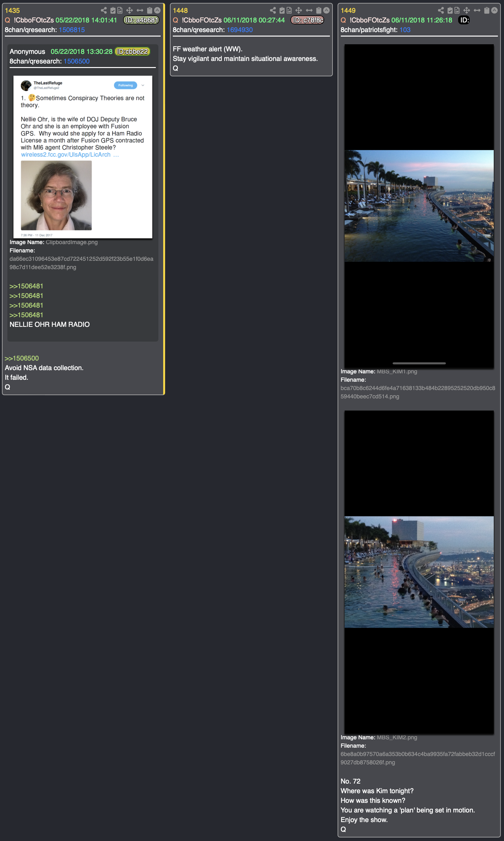Click the text 'Avoid NSA data collection.'
The height and width of the screenshot is (841, 504).
pos(44,368)
